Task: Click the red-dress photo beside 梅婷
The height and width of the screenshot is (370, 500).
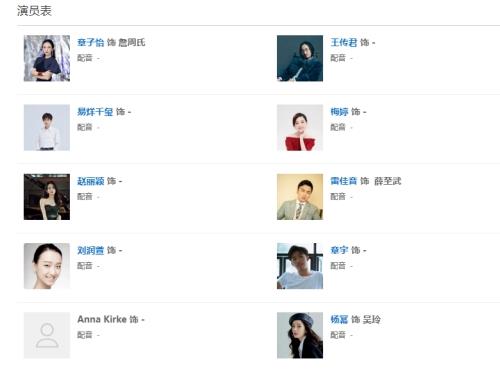Action: (300, 128)
